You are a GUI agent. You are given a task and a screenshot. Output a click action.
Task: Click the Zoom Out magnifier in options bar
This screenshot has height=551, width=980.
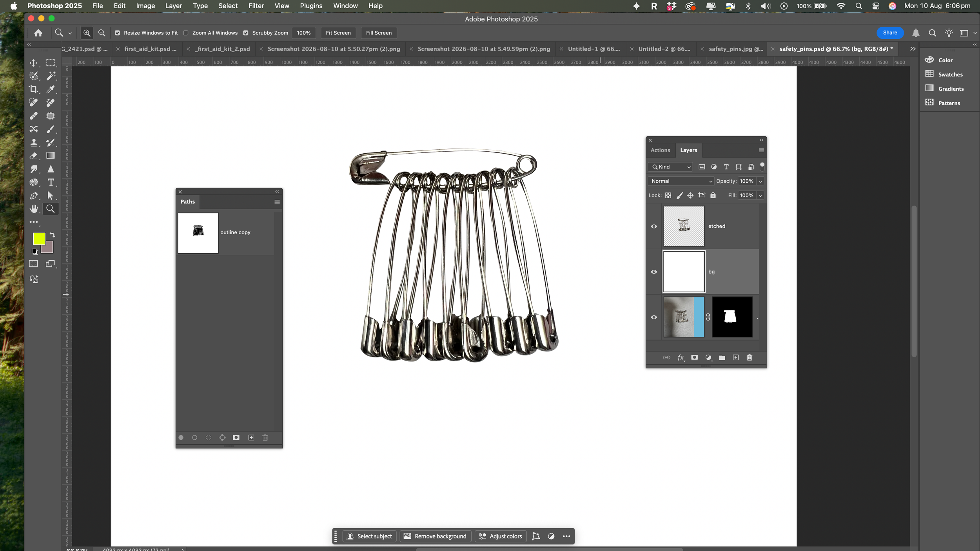[102, 33]
